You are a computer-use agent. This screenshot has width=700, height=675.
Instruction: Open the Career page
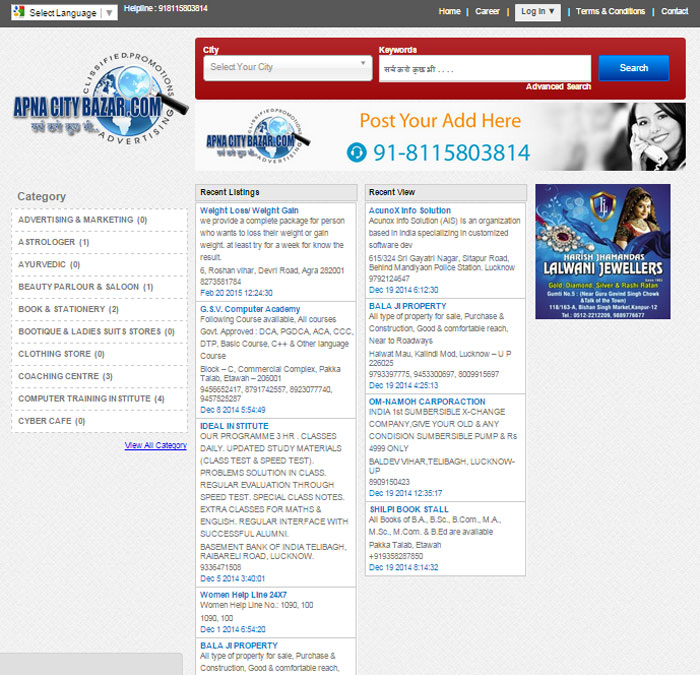pos(487,11)
